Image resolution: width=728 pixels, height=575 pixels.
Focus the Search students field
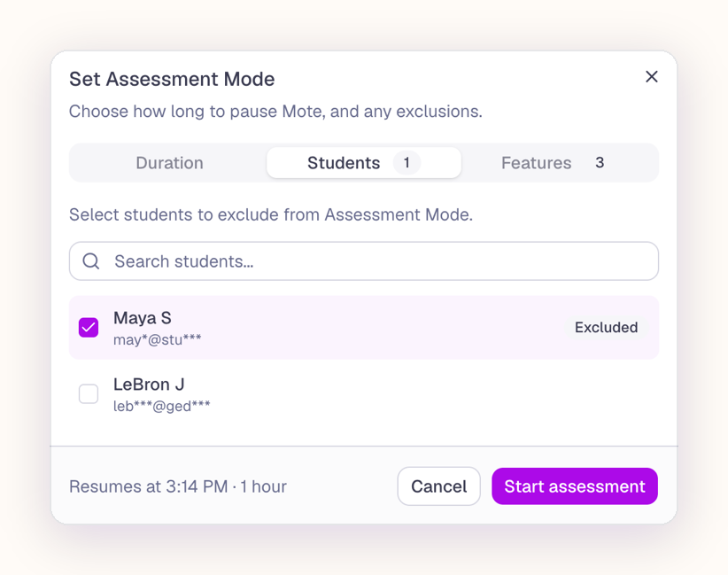click(363, 261)
